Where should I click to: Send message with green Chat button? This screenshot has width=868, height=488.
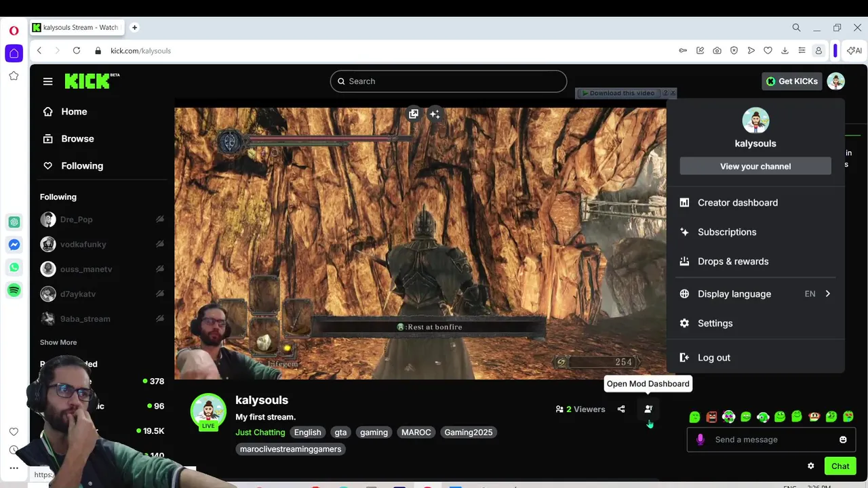840,466
